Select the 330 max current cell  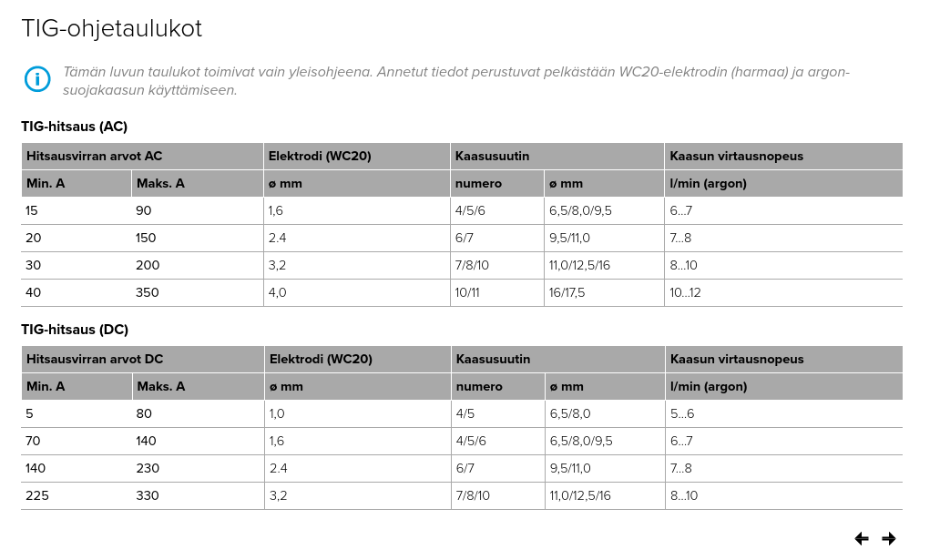pyautogui.click(x=148, y=496)
